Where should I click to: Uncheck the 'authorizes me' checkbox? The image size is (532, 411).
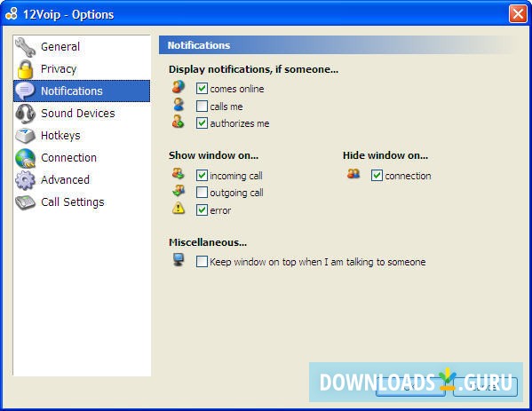click(x=202, y=123)
